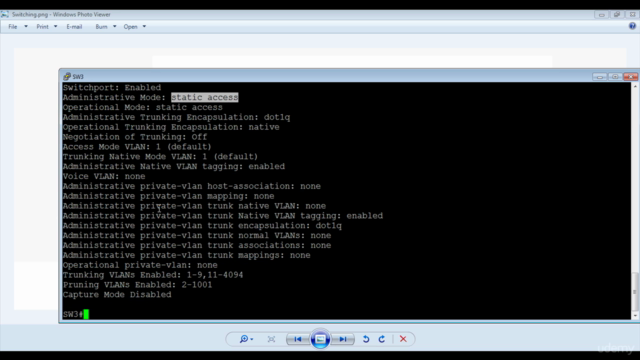Close the Windows Photo Viewer window

point(632,15)
